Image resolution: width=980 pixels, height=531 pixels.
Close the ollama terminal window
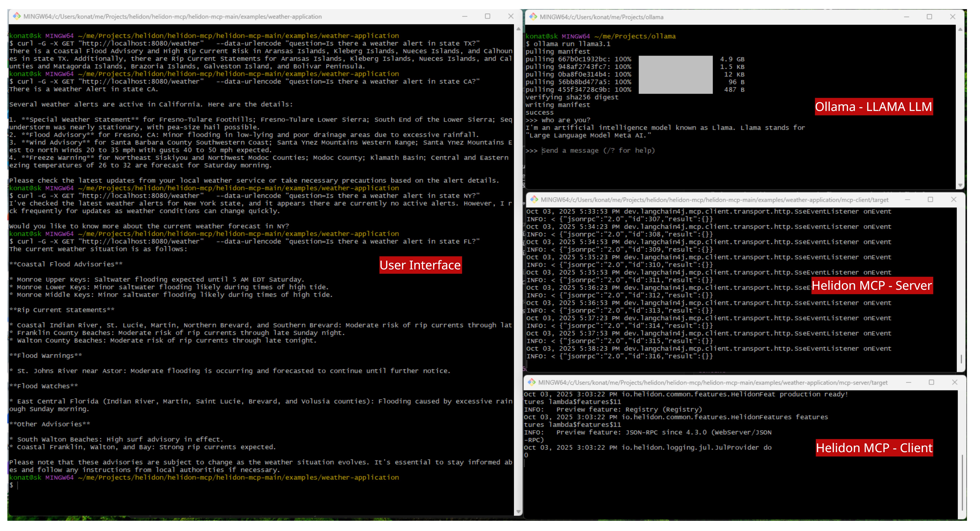click(x=953, y=17)
